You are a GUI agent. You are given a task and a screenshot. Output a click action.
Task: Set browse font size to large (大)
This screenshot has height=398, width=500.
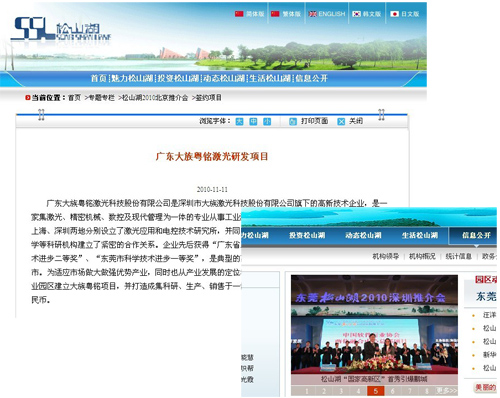pos(239,122)
